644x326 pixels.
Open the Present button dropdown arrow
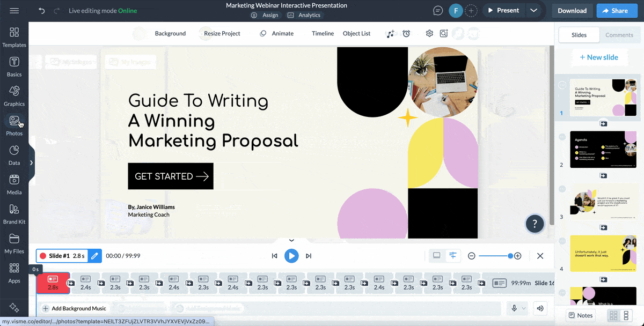click(533, 10)
